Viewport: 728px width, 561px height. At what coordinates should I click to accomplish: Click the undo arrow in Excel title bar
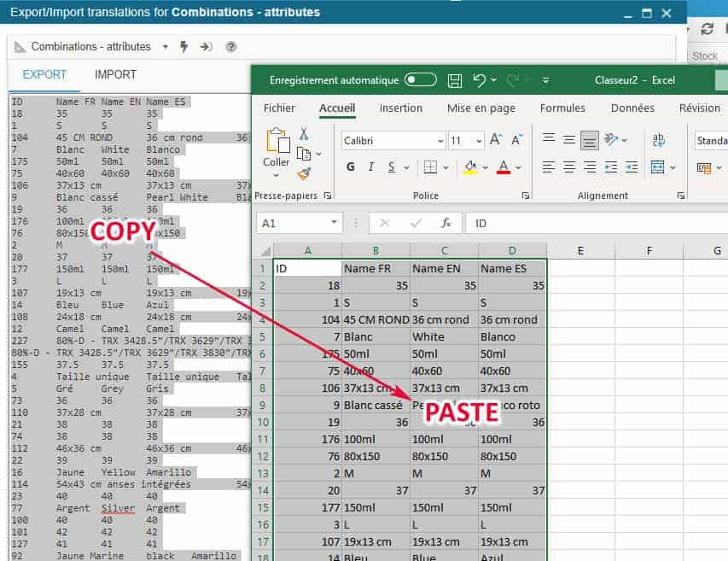pos(479,80)
